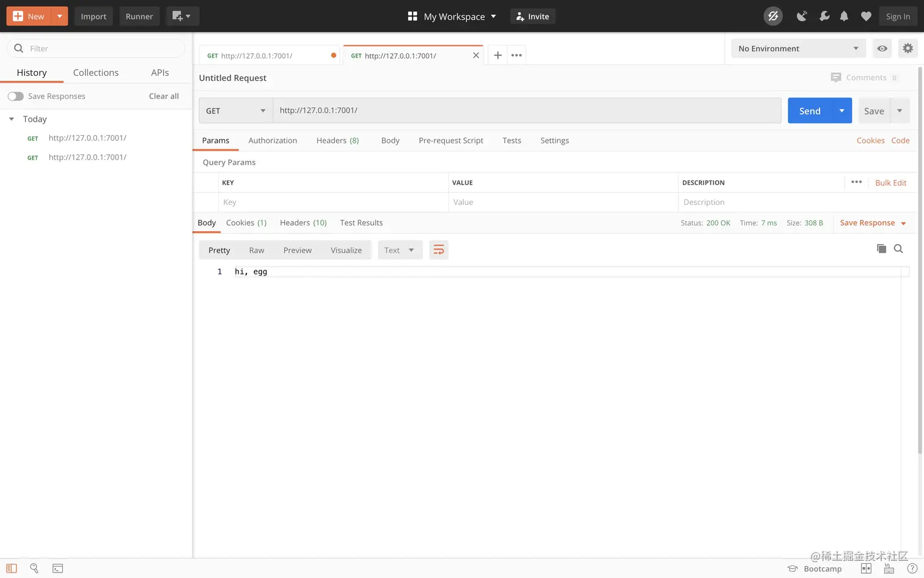Click the request URL field
Screen dimensions: 924x578
527,111
